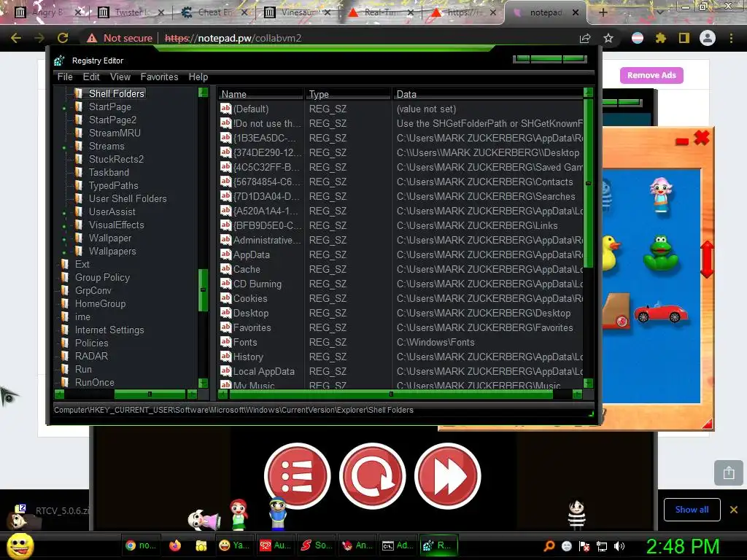Image resolution: width=747 pixels, height=560 pixels.
Task: Click the browser share page icon
Action: [585, 38]
